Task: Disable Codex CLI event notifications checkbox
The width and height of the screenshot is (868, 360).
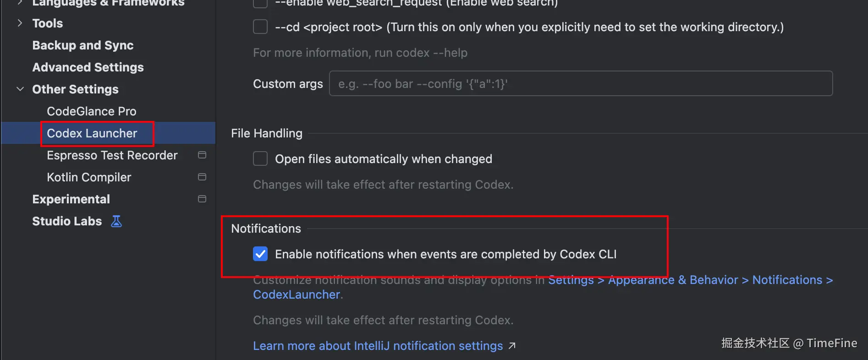Action: pos(260,254)
